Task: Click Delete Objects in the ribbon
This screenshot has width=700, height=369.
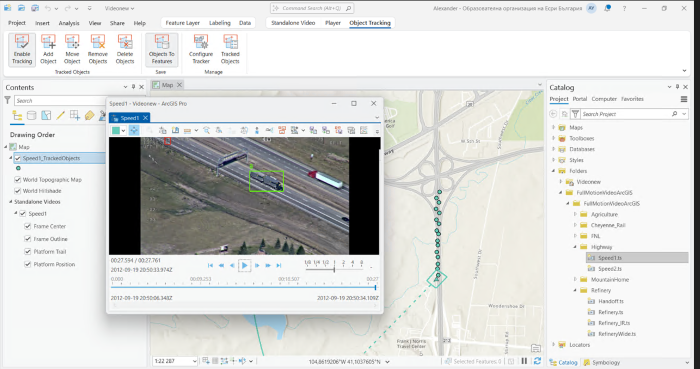Action: click(x=125, y=50)
